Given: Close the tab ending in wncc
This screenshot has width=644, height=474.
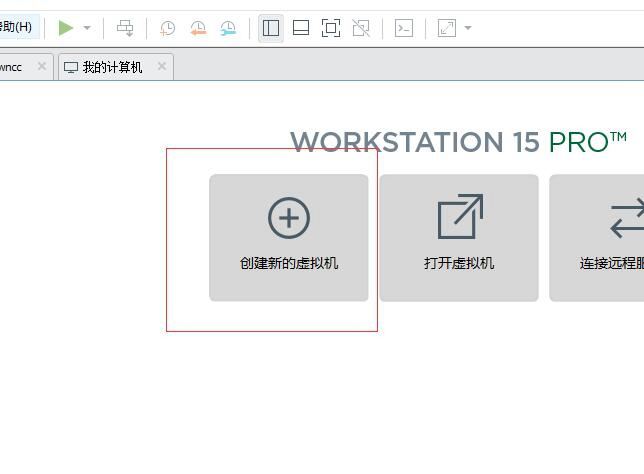Looking at the screenshot, I should pos(42,66).
